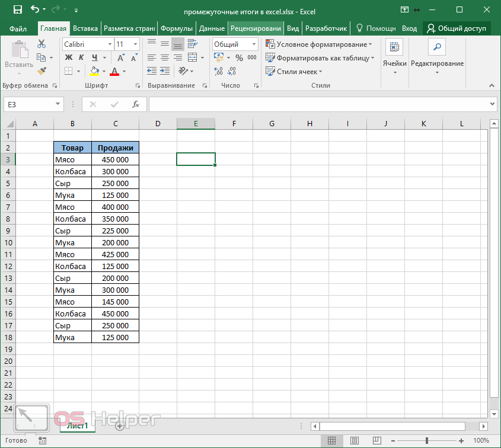The width and height of the screenshot is (501, 448).
Task: Click Merge and Center icon
Action: 193,57
